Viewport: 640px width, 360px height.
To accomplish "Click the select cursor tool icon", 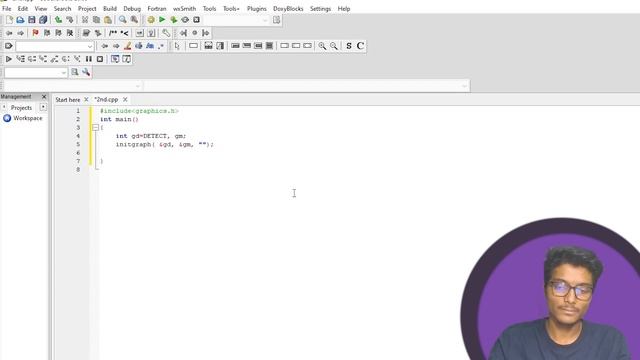I will click(x=177, y=46).
